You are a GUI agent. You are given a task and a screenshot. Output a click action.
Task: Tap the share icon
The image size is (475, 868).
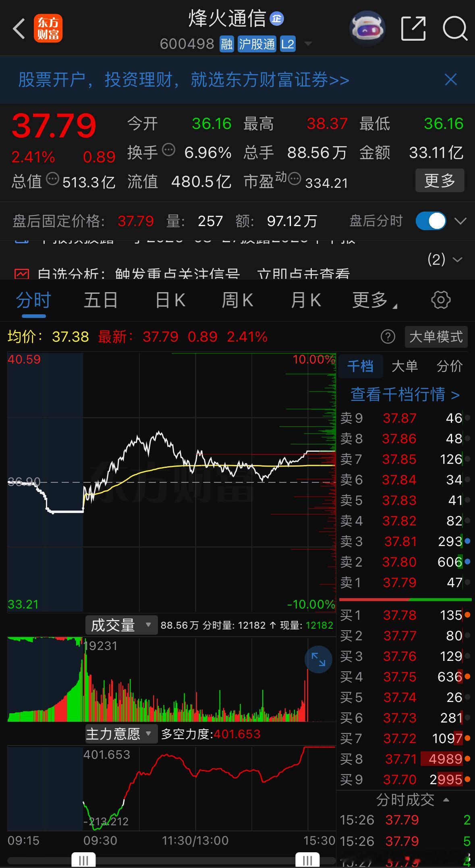[x=413, y=28]
